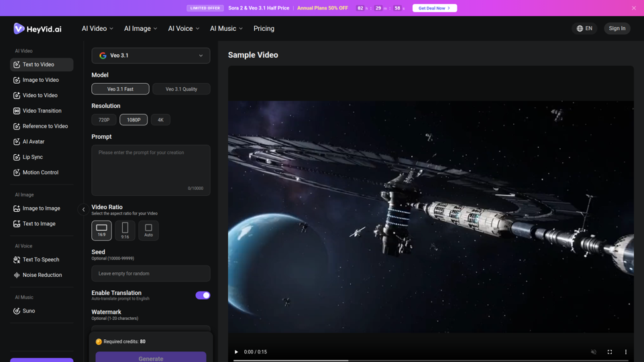Collapse the settings panel with the arrow
Viewport: 644px width, 362px height.
83,209
